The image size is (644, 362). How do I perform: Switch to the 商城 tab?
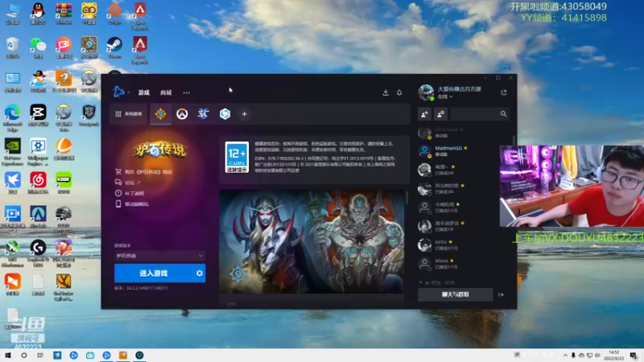(x=166, y=93)
